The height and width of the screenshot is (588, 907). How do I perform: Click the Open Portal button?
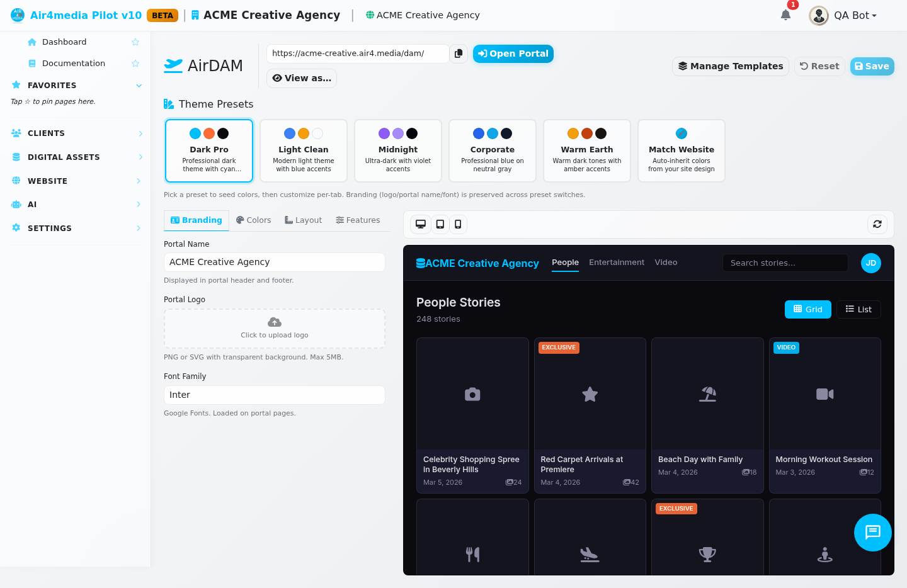[x=513, y=54]
